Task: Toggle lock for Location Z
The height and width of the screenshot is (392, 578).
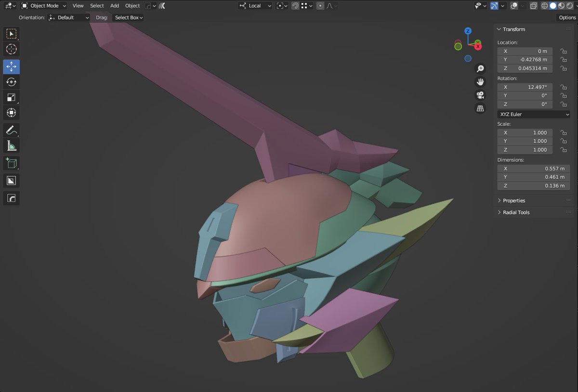Action: 563,68
